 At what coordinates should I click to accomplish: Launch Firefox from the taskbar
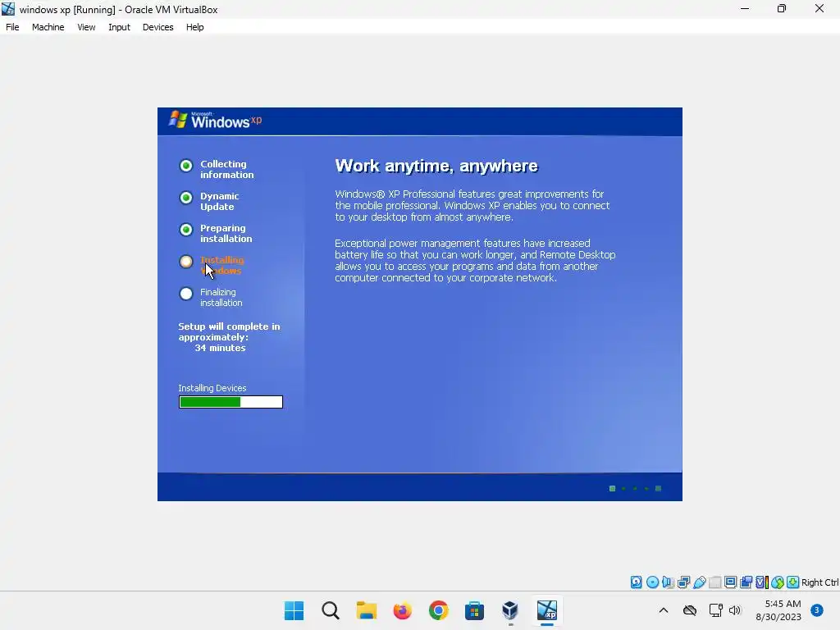[402, 610]
